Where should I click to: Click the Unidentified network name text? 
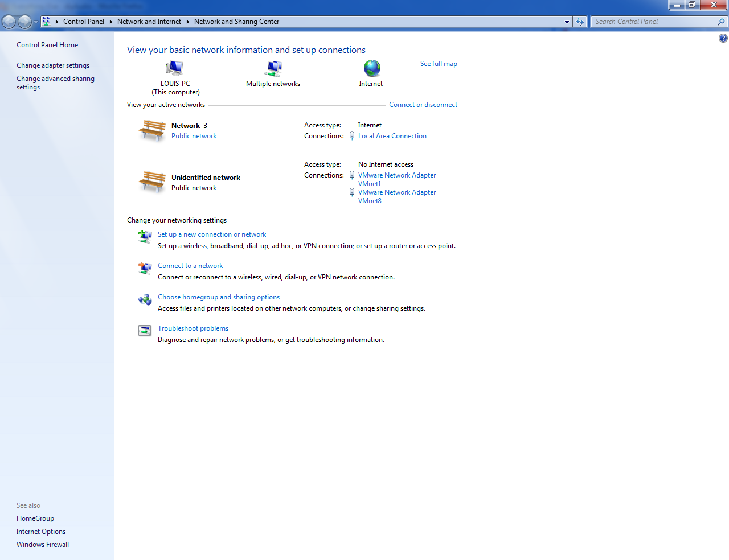click(206, 178)
